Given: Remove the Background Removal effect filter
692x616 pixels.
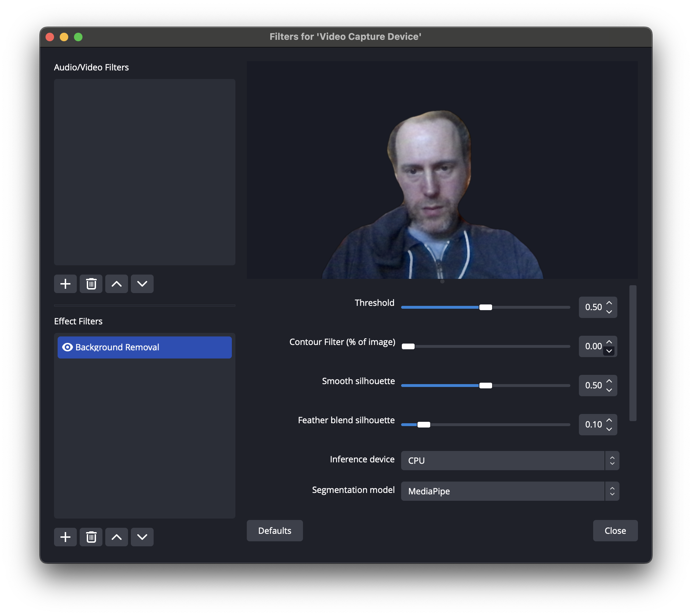Looking at the screenshot, I should (91, 537).
